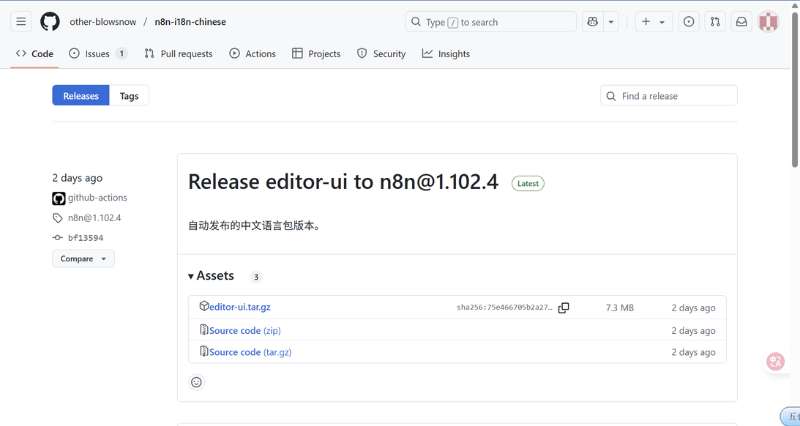Switch to the Tags view

129,95
